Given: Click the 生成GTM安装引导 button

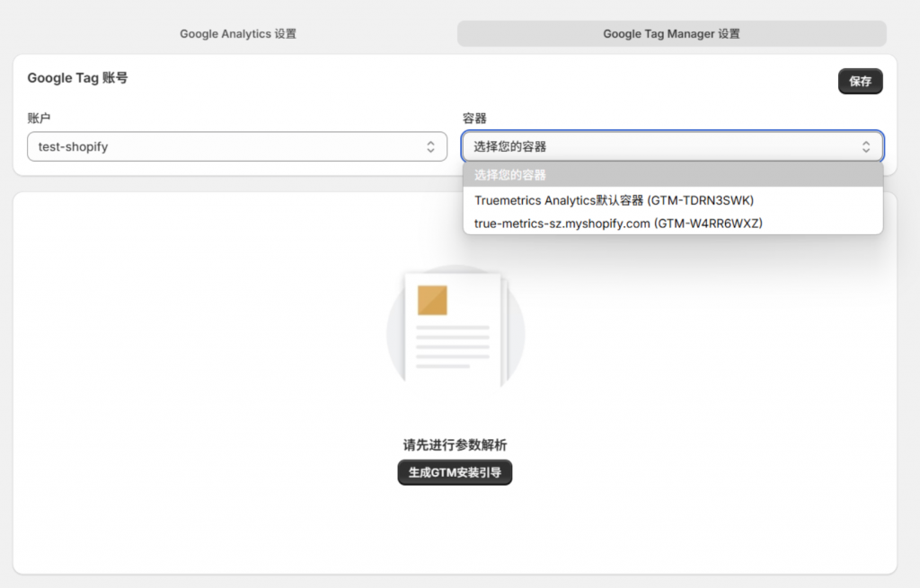Looking at the screenshot, I should (x=455, y=472).
